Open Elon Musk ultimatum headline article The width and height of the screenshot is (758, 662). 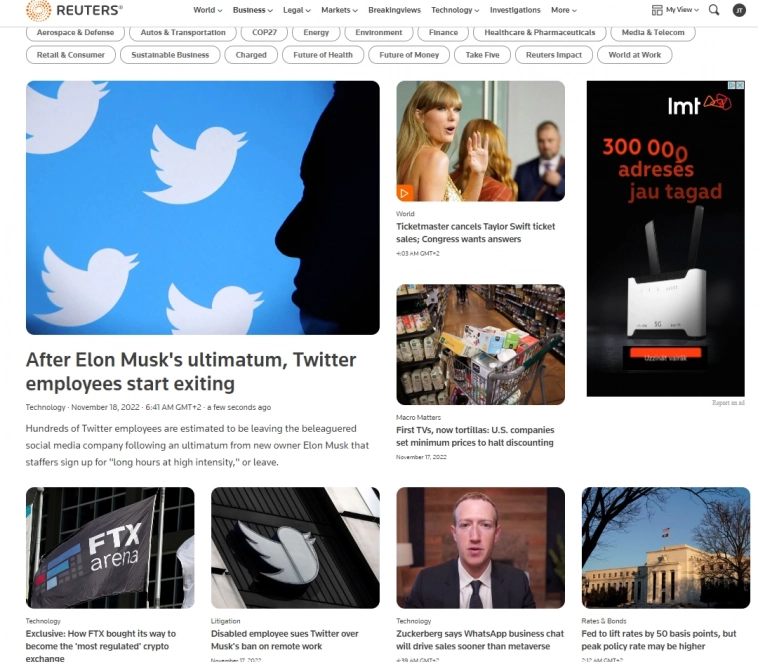(x=191, y=371)
